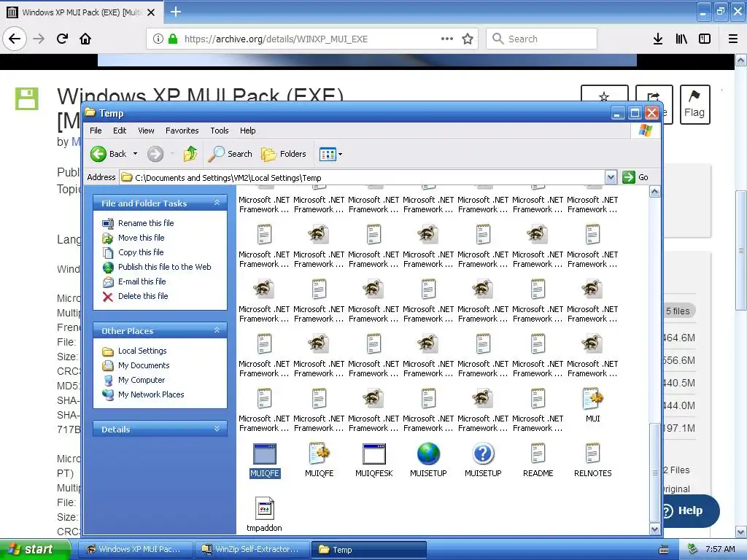Image resolution: width=747 pixels, height=560 pixels.
Task: Open the Explorer Search pane
Action: click(x=231, y=154)
